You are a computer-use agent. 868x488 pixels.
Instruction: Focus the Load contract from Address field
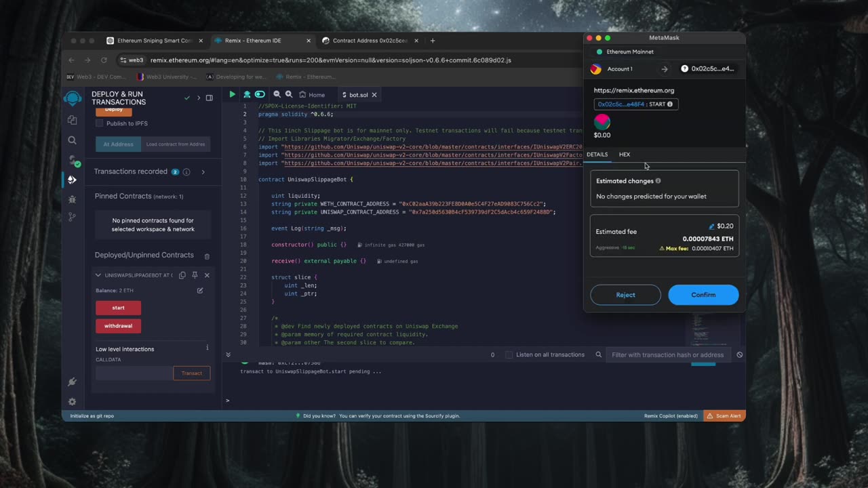click(176, 144)
